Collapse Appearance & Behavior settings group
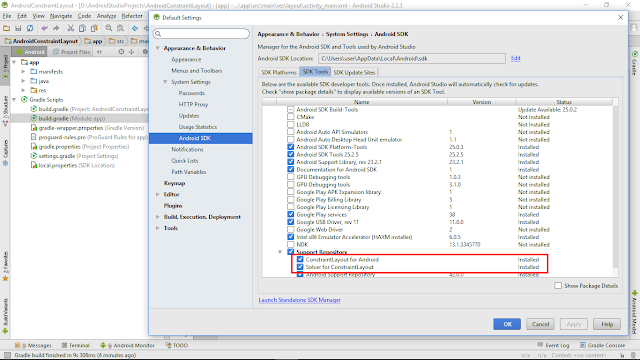The width and height of the screenshot is (640, 360). coord(158,48)
